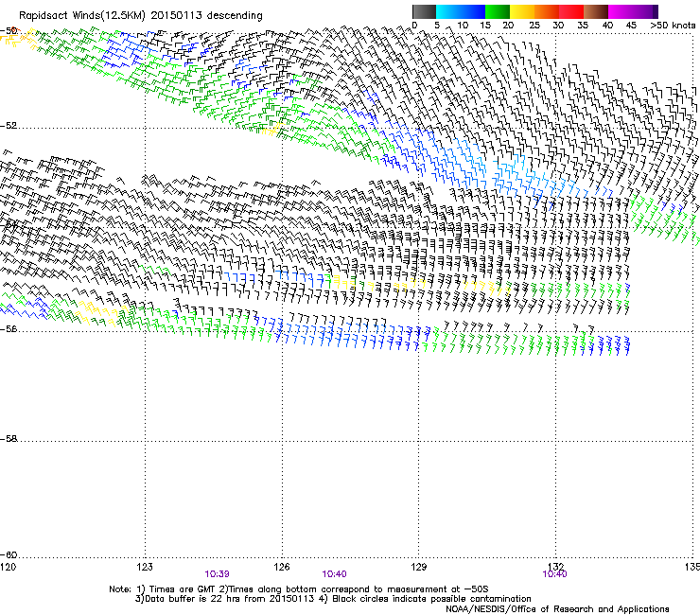Click the yellow 20-25 knots color swatch
The image size is (700, 615).
point(522,11)
